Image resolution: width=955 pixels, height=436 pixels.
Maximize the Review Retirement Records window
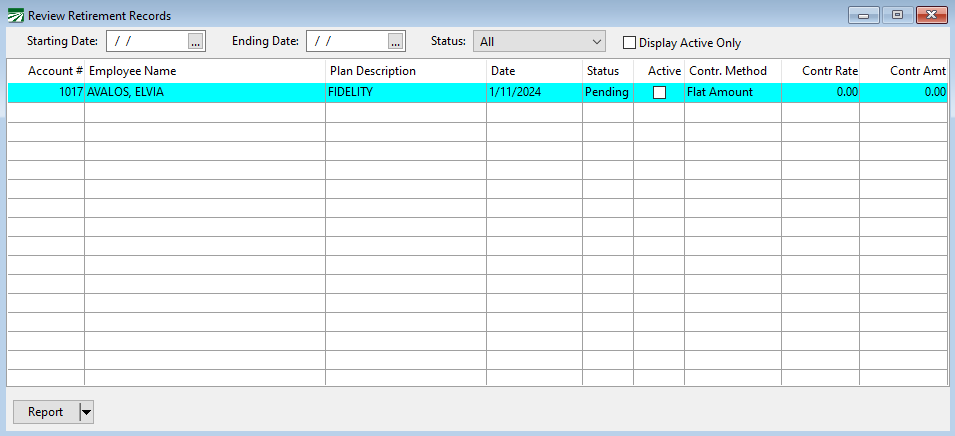tap(896, 15)
